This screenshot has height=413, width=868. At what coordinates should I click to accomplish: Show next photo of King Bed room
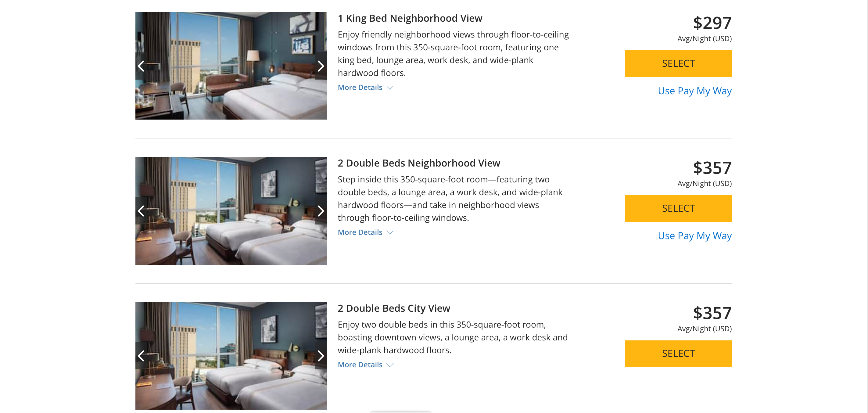tap(321, 66)
